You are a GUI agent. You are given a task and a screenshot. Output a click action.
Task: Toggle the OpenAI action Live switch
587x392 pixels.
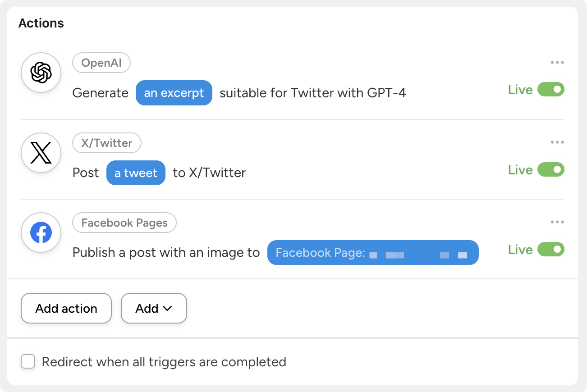(x=550, y=90)
